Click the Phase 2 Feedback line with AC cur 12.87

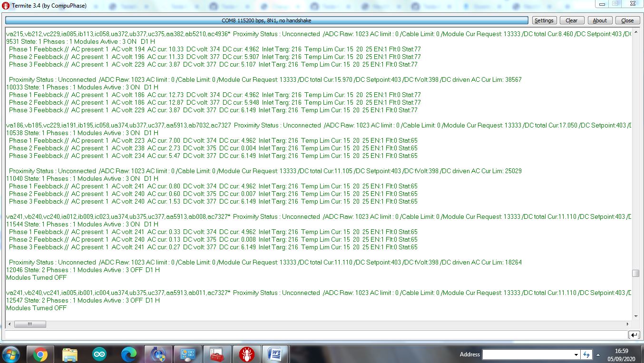[x=215, y=102]
